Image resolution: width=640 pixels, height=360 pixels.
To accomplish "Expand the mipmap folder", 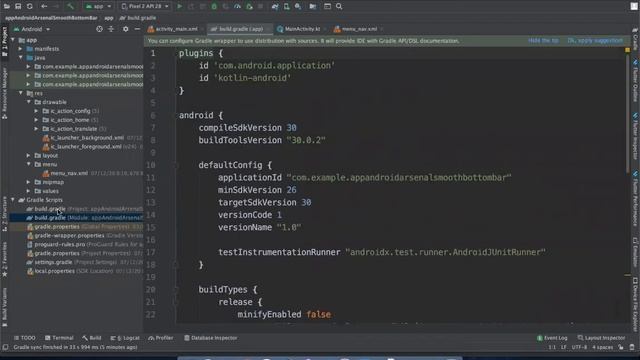I will (29, 182).
